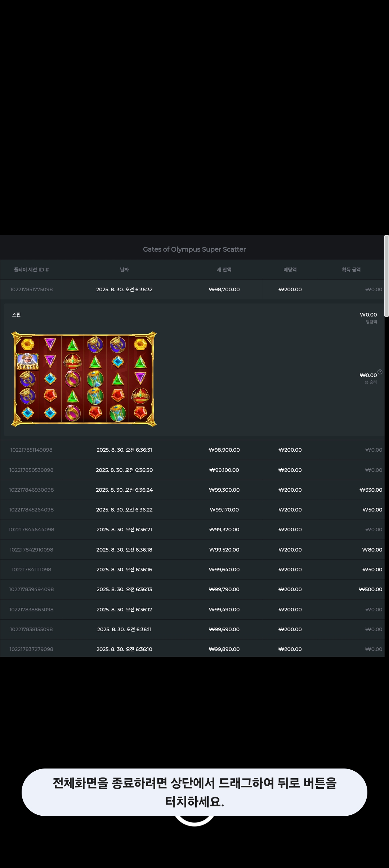Click the ₩0.00 당첨액 value
Viewport: 389px width, 868px height.
(368, 315)
